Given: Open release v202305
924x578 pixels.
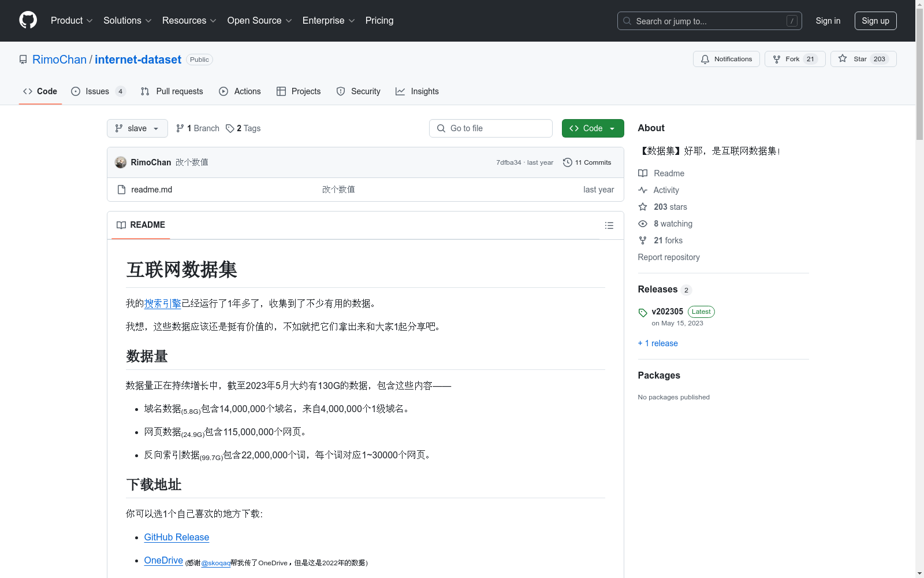Looking at the screenshot, I should click(x=668, y=312).
